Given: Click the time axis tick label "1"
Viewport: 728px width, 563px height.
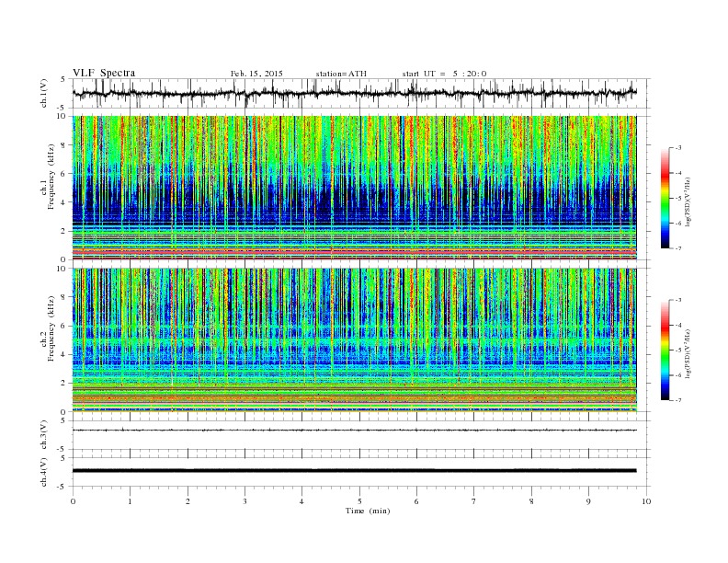Looking at the screenshot, I should click(x=130, y=501).
